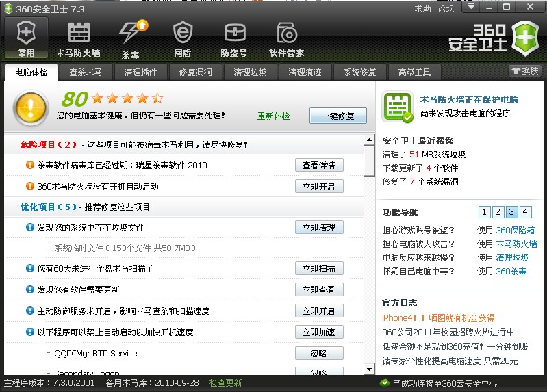547x392 pixels.
Task: Click the 重新体检 link
Action: (x=274, y=116)
